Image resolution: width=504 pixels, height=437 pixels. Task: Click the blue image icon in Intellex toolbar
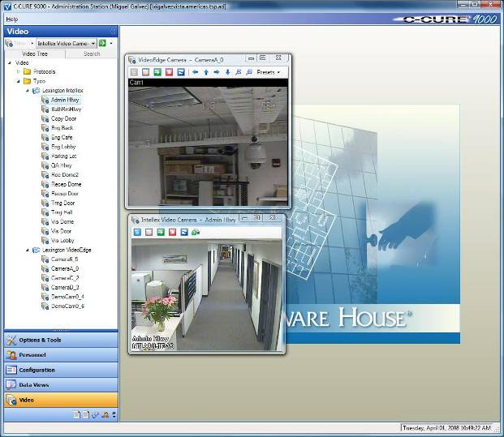click(x=184, y=232)
